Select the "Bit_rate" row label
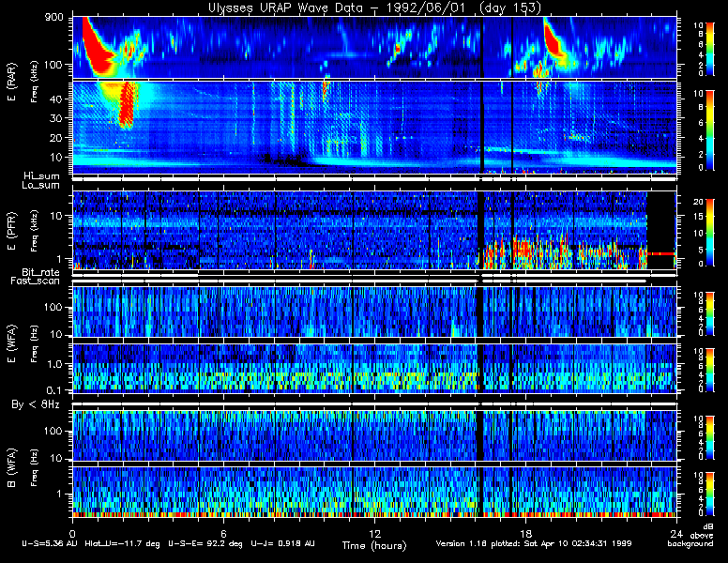728x563 pixels. coord(40,272)
